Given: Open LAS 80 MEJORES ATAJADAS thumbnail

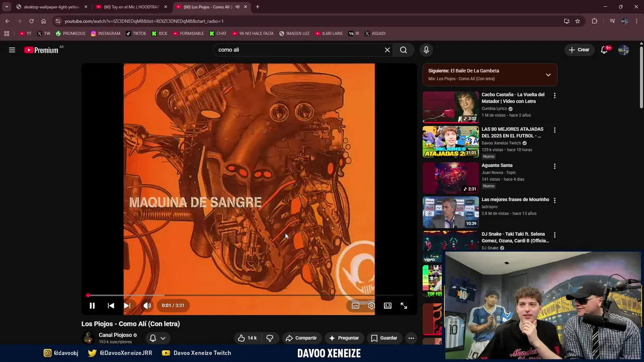Looking at the screenshot, I should tap(451, 142).
